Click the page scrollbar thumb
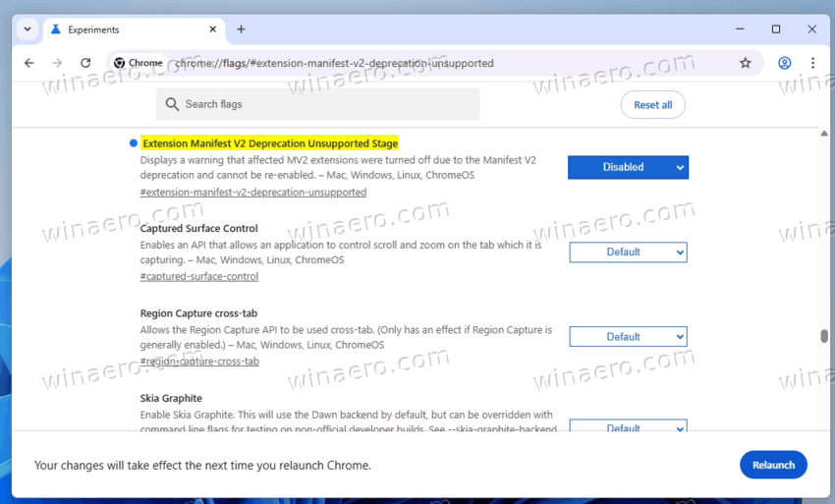Image resolution: width=835 pixels, height=504 pixels. point(824,336)
